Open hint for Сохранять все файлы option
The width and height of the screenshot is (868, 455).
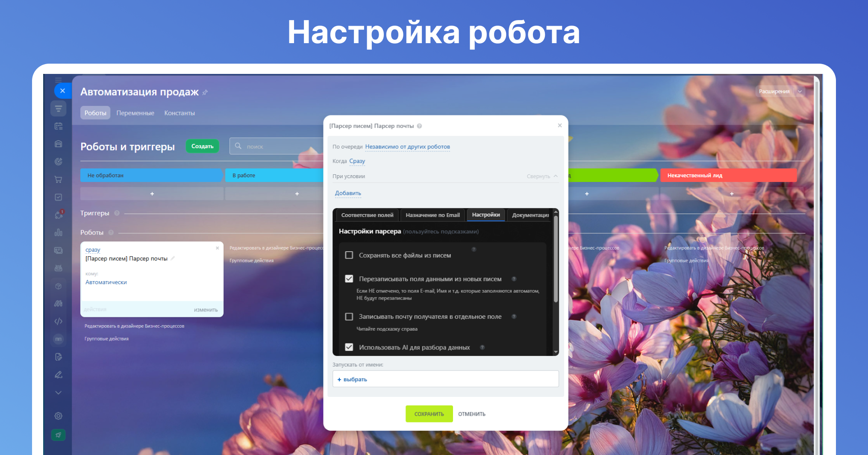(474, 249)
